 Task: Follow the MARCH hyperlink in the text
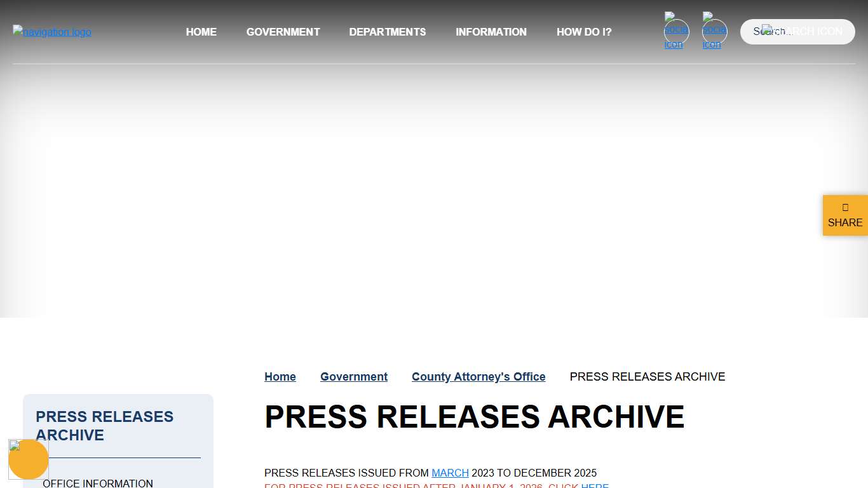pos(450,473)
